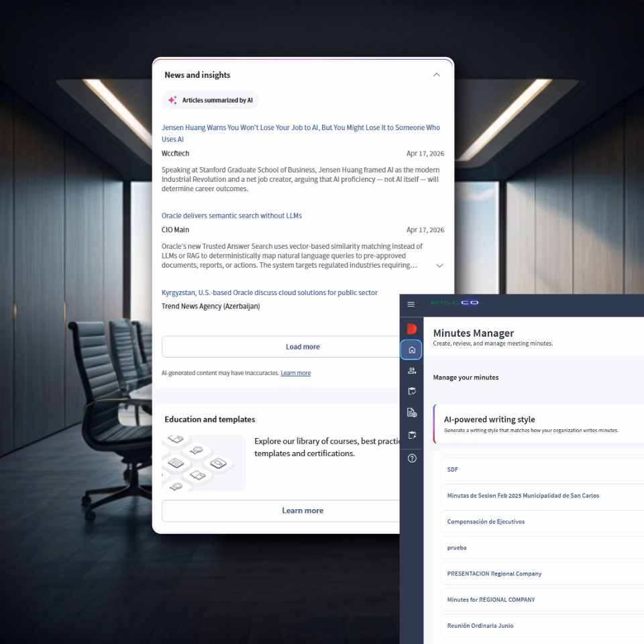
Task: Click the education courses illustration thumbnail
Action: tap(204, 464)
